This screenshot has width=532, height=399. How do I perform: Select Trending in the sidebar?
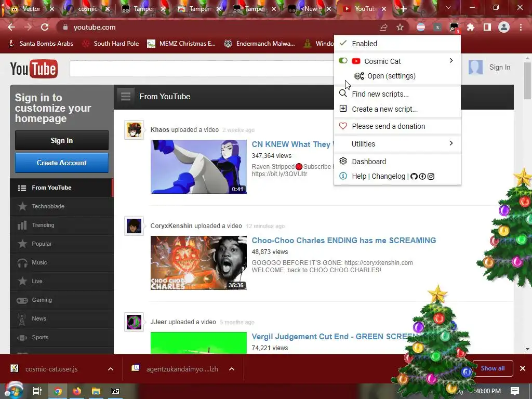click(62, 225)
